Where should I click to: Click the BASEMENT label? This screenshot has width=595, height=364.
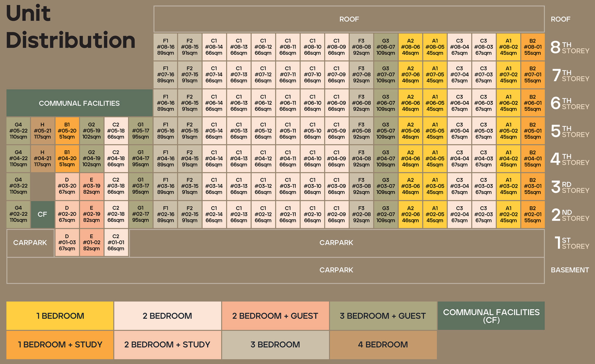570,270
